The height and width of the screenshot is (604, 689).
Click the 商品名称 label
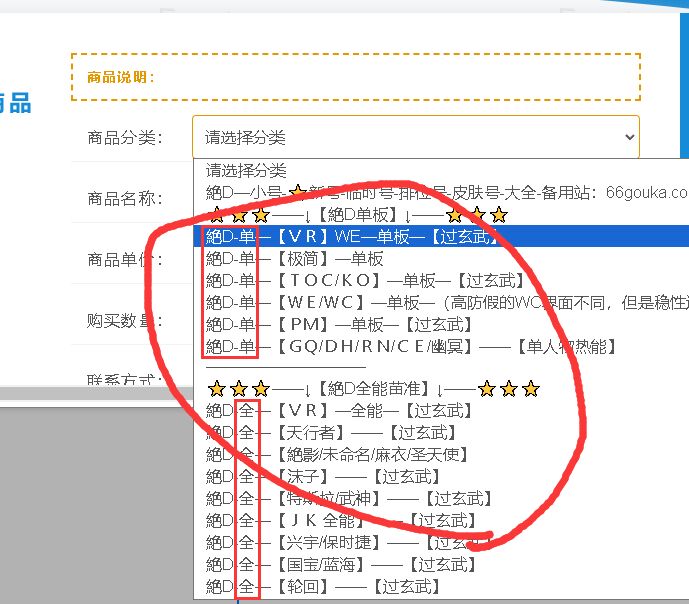point(125,199)
